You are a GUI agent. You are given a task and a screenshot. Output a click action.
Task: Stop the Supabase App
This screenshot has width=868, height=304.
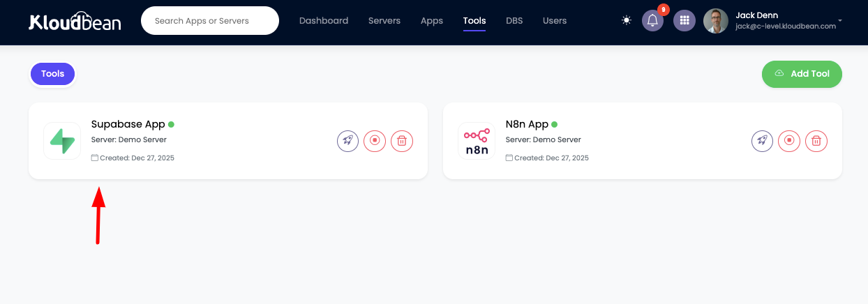click(x=375, y=141)
